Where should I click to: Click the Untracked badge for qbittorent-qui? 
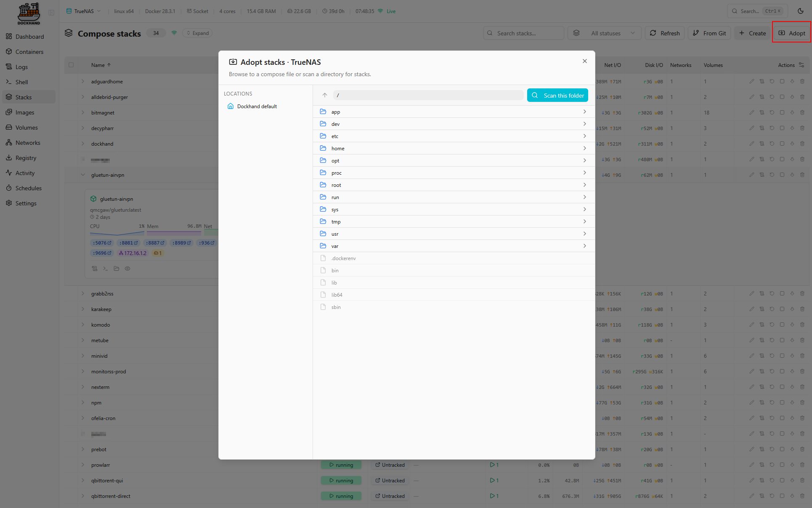click(x=390, y=480)
